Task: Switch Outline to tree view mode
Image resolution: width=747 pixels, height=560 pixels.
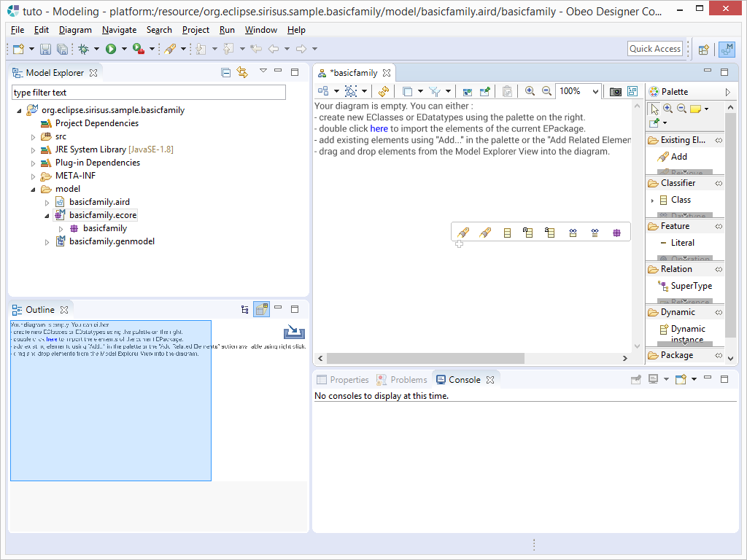Action: click(245, 309)
